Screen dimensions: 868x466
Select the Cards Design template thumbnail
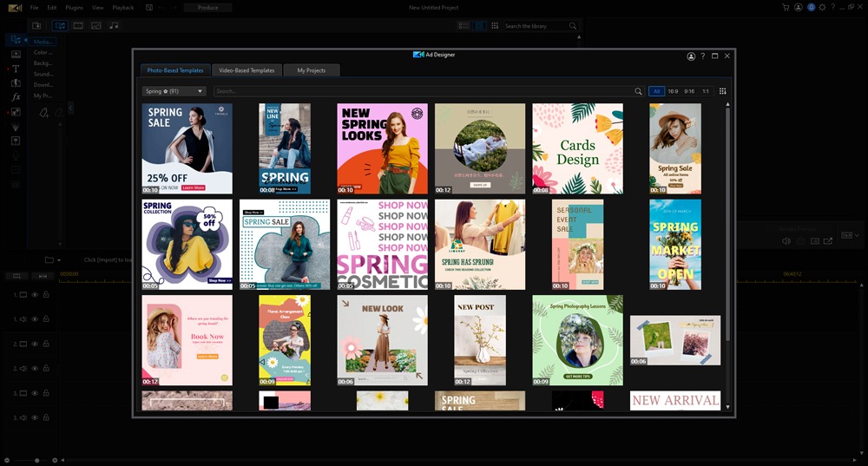pyautogui.click(x=577, y=148)
